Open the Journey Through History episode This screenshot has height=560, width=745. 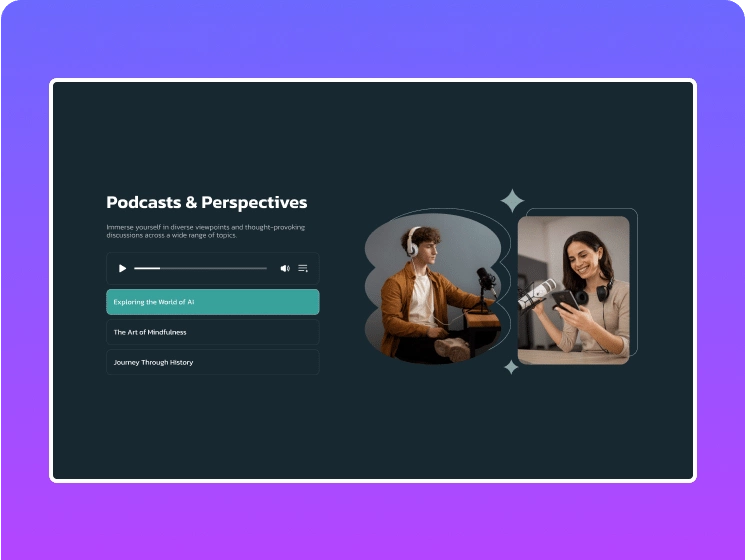[x=213, y=362]
